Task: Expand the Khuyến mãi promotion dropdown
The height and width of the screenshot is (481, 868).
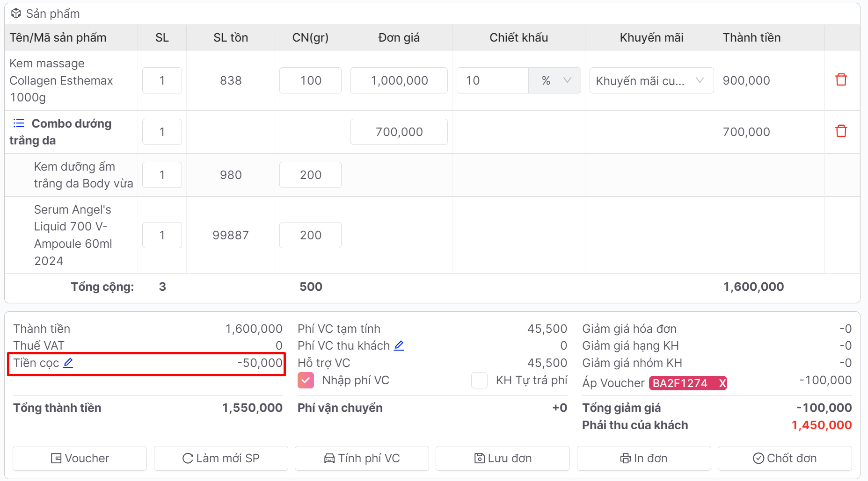Action: (x=651, y=80)
